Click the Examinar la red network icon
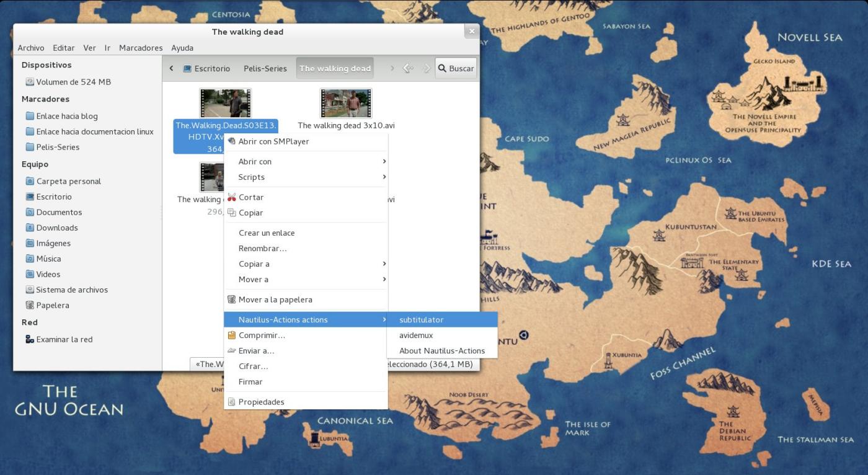The height and width of the screenshot is (475, 868). click(x=30, y=339)
